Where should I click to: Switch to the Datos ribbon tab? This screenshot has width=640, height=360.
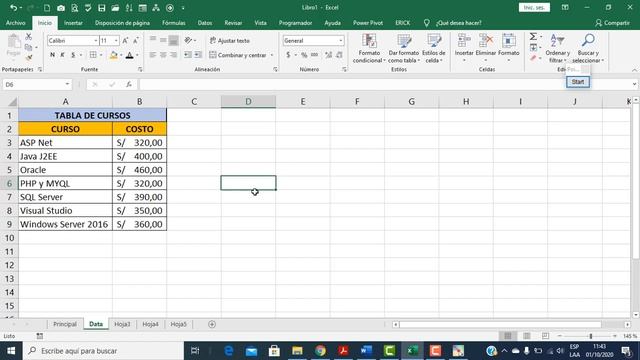(x=205, y=23)
